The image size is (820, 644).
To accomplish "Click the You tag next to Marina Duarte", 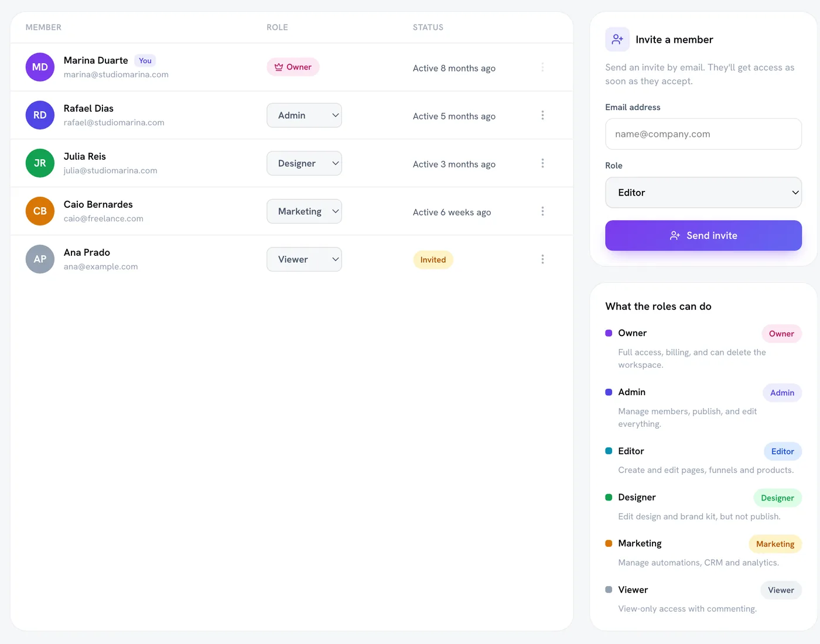I will (x=145, y=60).
